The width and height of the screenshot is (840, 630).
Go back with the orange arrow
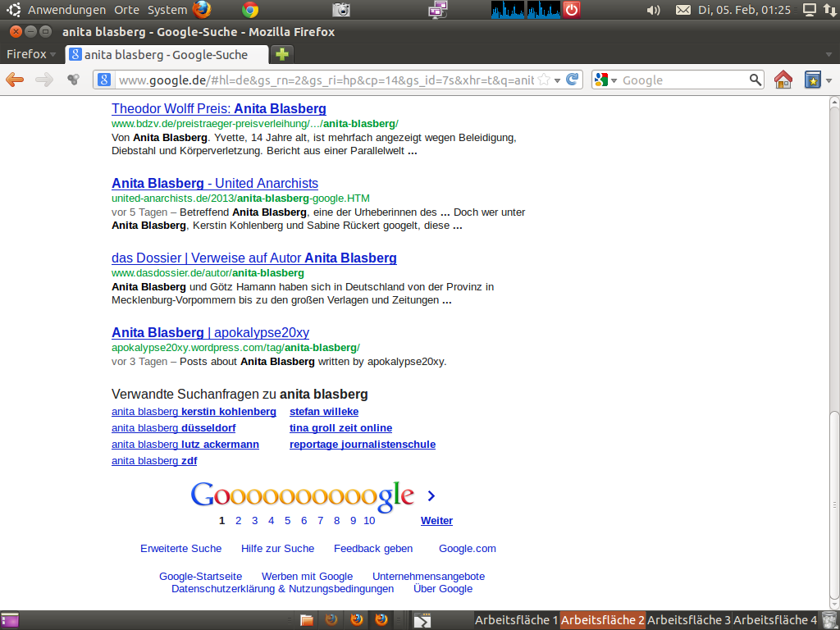tap(15, 80)
